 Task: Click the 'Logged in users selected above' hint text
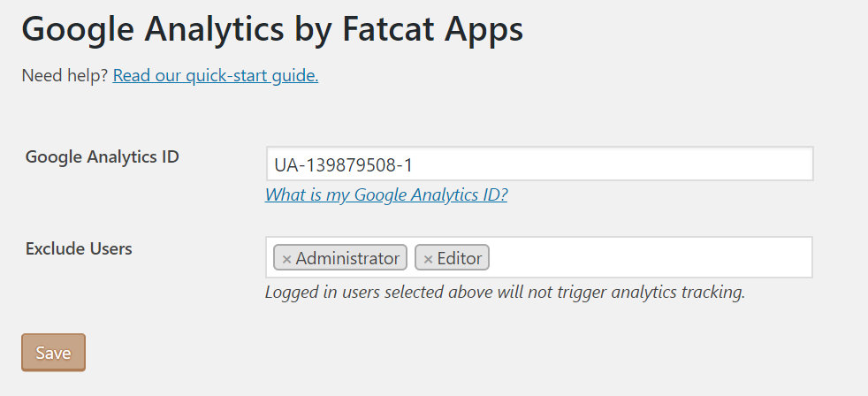point(505,292)
